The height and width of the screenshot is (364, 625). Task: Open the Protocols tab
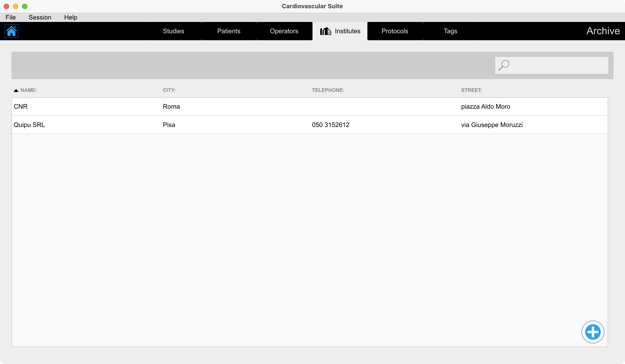(395, 31)
